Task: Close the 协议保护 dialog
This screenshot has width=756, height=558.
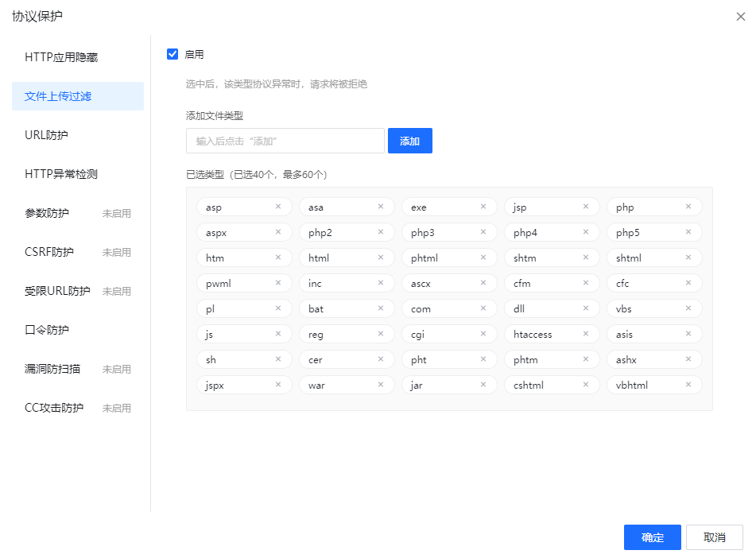Action: [x=741, y=17]
